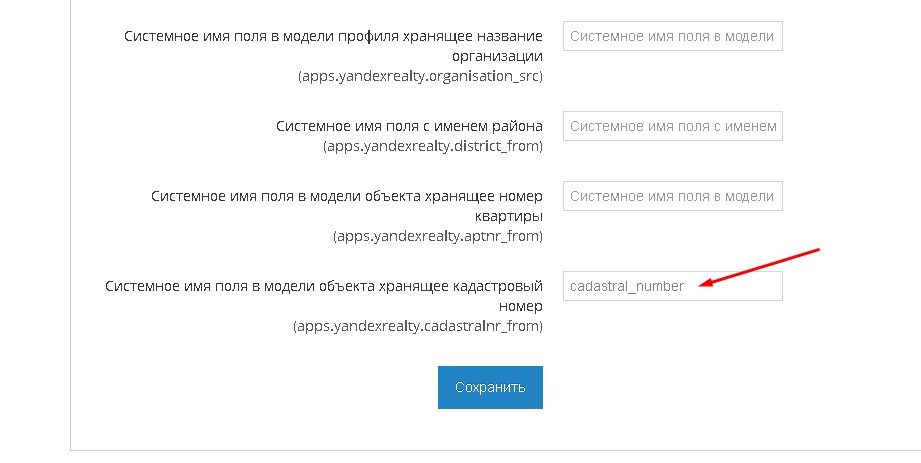Click the word 'квартиры' in third label
Screen dimensions: 921x463
tap(508, 217)
